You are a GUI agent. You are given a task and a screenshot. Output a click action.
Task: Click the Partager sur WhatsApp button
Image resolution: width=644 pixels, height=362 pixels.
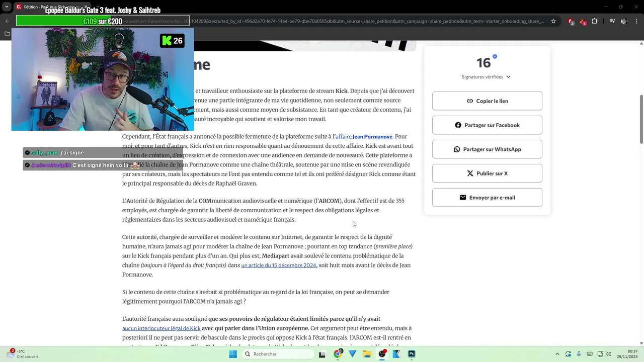[487, 149]
